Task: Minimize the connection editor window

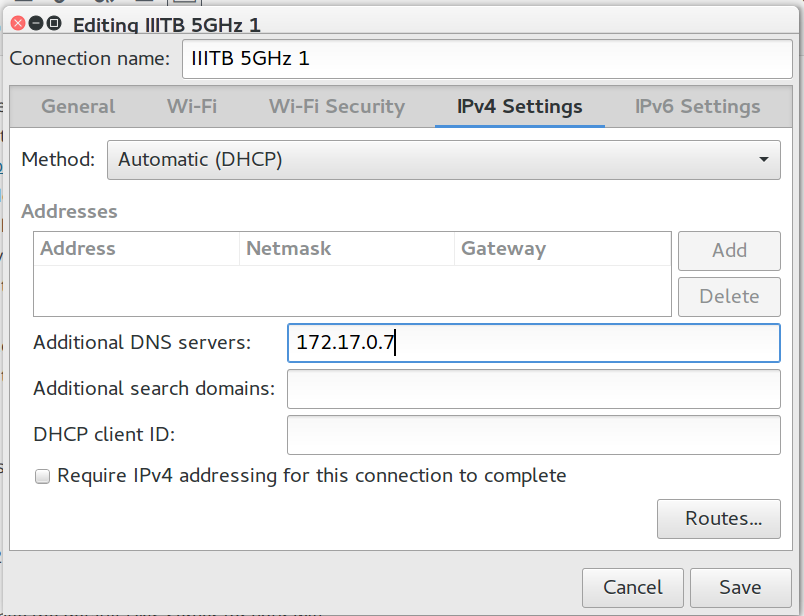Action: 36,23
